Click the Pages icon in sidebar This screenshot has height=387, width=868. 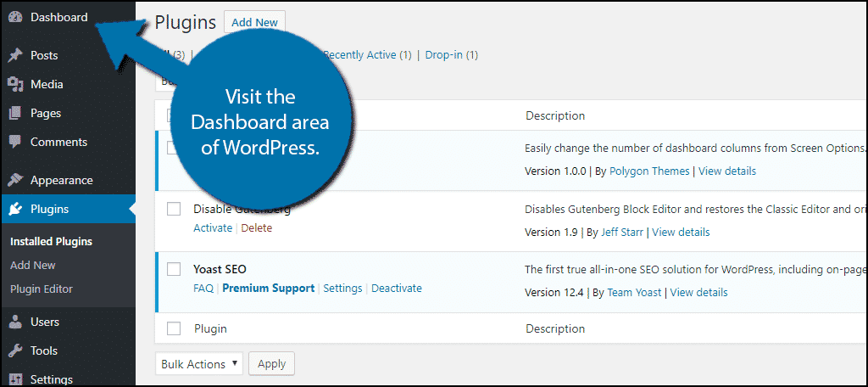pyautogui.click(x=15, y=113)
